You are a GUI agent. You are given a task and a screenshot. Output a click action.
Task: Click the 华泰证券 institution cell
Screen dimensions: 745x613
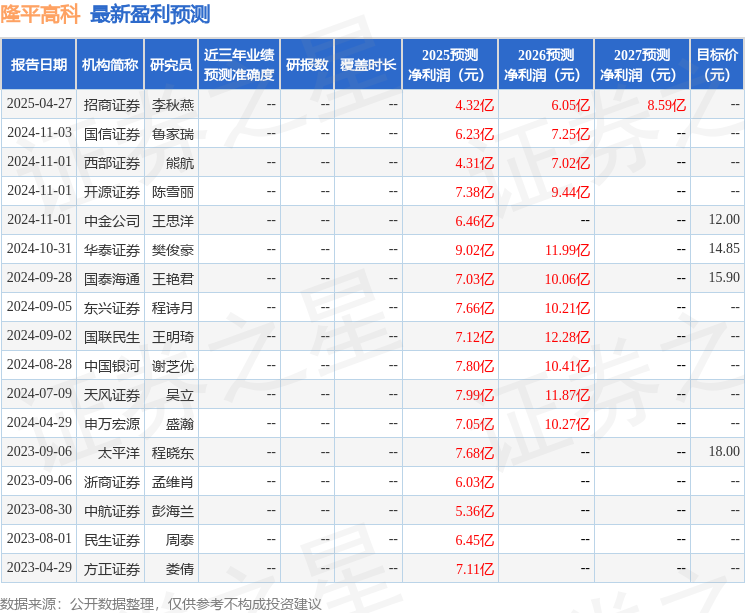click(x=112, y=250)
